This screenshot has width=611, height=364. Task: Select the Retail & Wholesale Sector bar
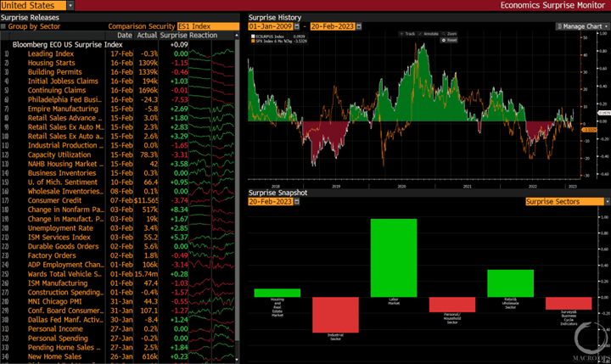(x=511, y=283)
